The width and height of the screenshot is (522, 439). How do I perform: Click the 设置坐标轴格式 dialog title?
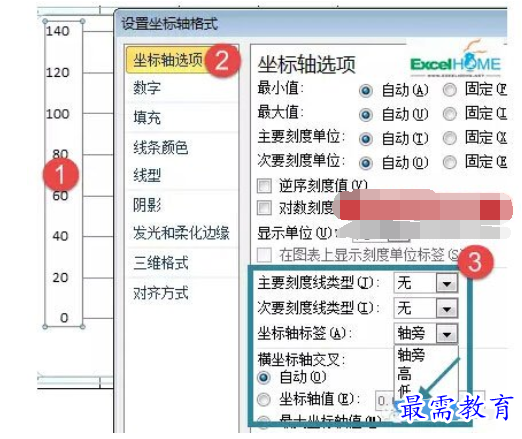point(169,24)
